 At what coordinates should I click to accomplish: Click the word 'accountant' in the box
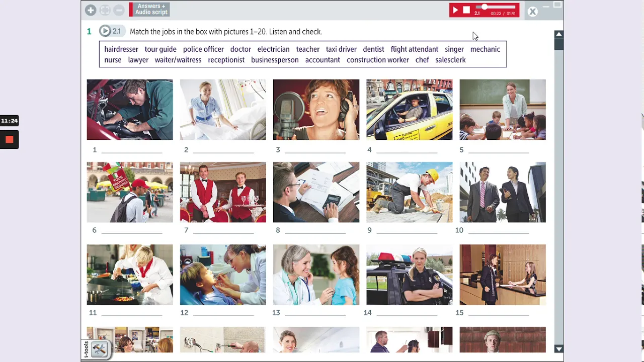tap(323, 60)
